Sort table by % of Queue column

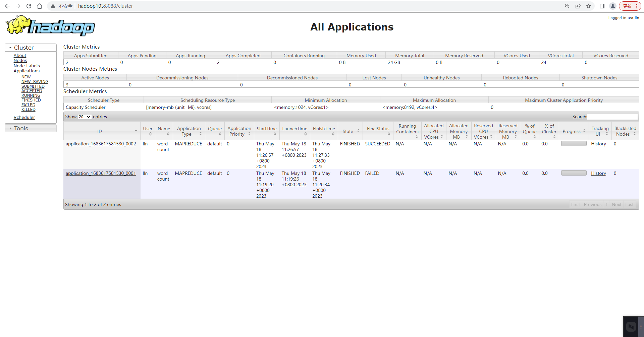(x=530, y=131)
